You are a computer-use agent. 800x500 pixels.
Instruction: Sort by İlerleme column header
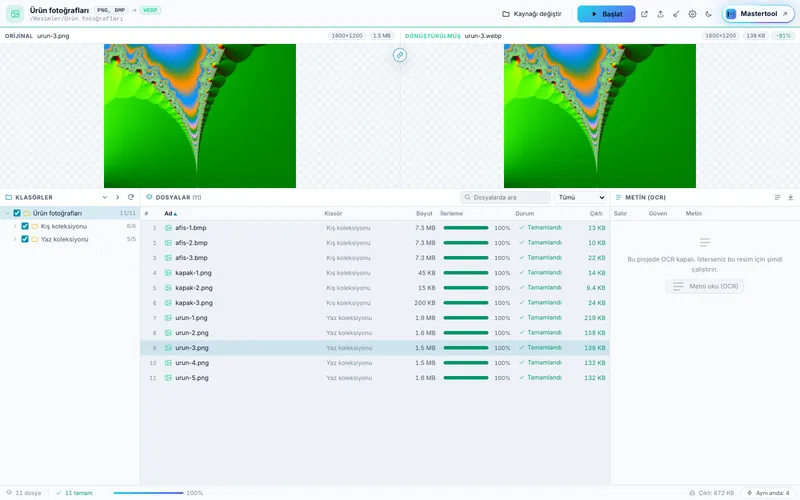coord(452,214)
